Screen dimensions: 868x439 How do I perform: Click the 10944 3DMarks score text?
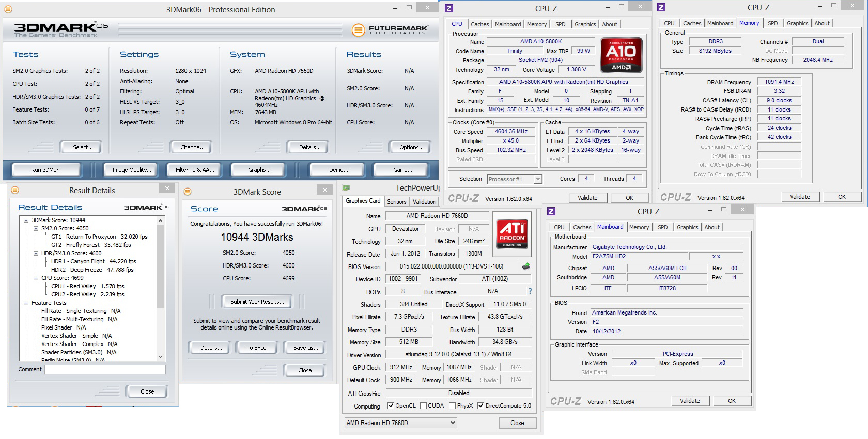[x=257, y=237]
